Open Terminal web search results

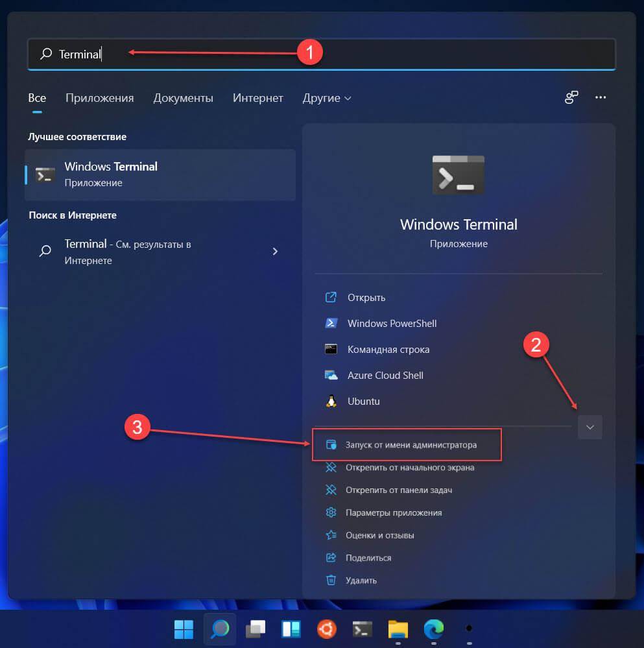point(160,252)
